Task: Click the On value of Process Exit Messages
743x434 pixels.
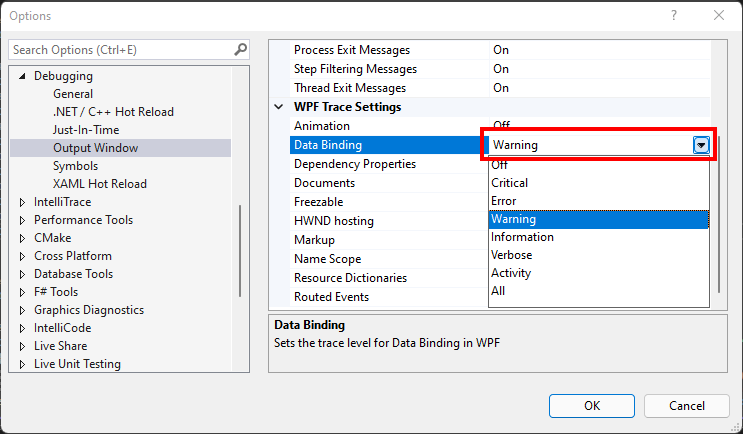Action: (x=501, y=50)
